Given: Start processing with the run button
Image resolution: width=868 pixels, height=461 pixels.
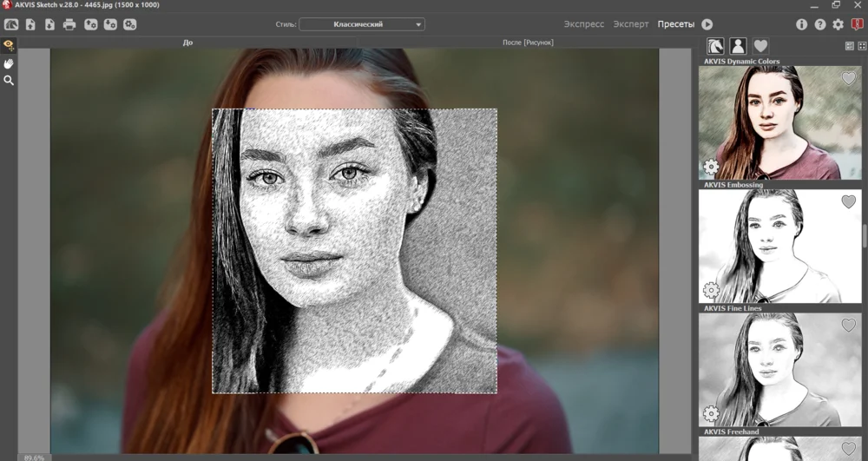Looking at the screenshot, I should [x=707, y=24].
